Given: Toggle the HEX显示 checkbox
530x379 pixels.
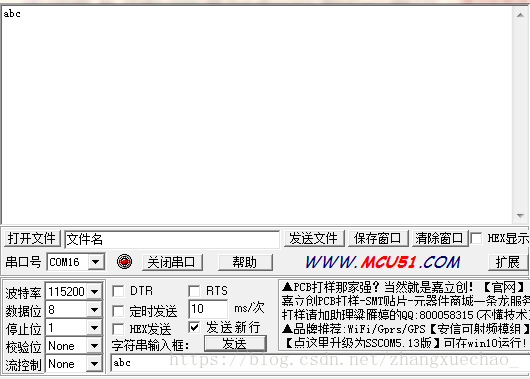Looking at the screenshot, I should 476,238.
